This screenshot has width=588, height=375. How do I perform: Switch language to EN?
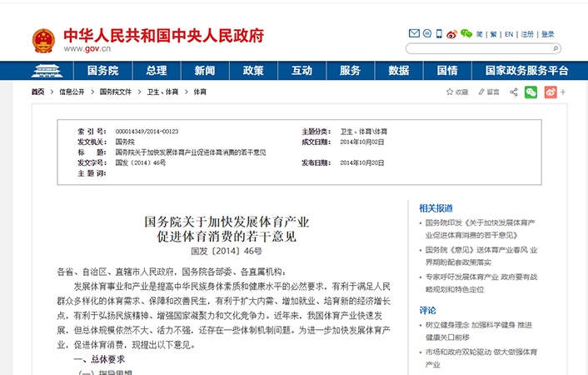509,34
